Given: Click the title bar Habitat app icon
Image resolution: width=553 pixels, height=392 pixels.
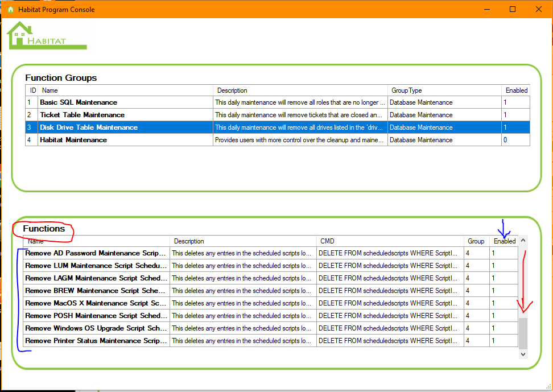Looking at the screenshot, I should coord(10,10).
